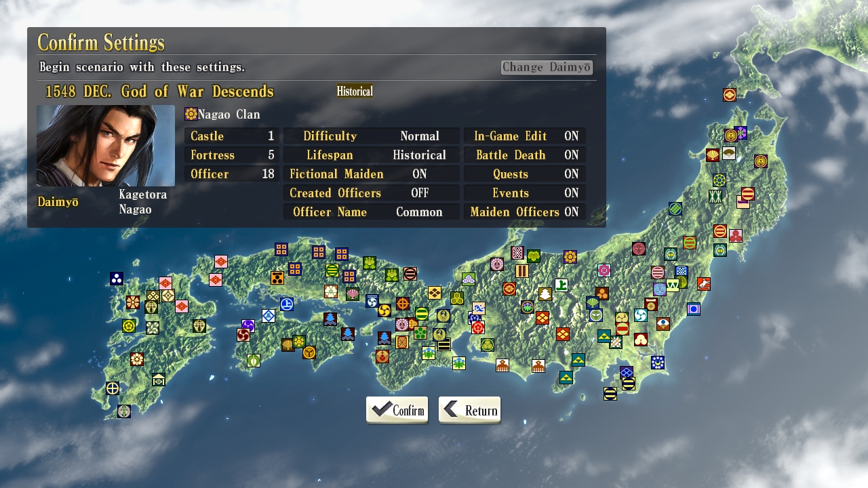Screen dimensions: 868x488
Task: Open Change Daimyō selection
Action: (547, 67)
